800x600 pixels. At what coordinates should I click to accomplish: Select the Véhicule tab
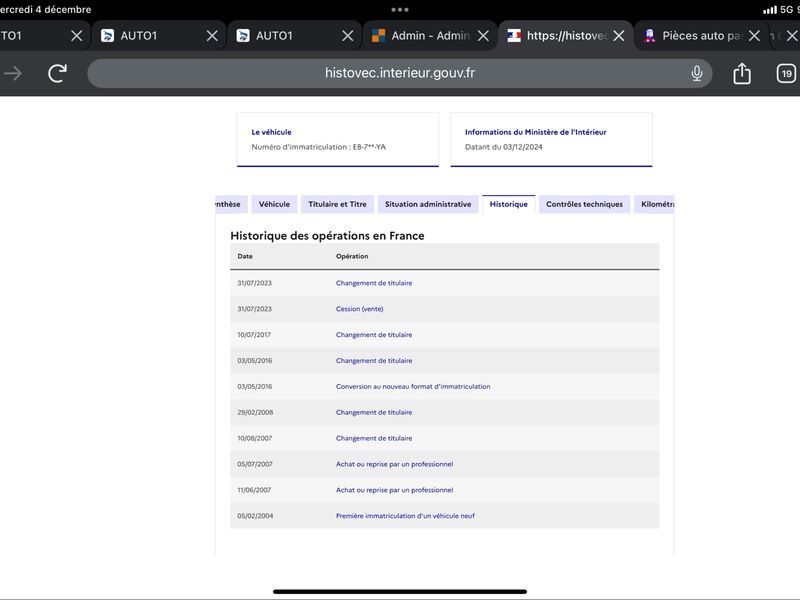274,204
